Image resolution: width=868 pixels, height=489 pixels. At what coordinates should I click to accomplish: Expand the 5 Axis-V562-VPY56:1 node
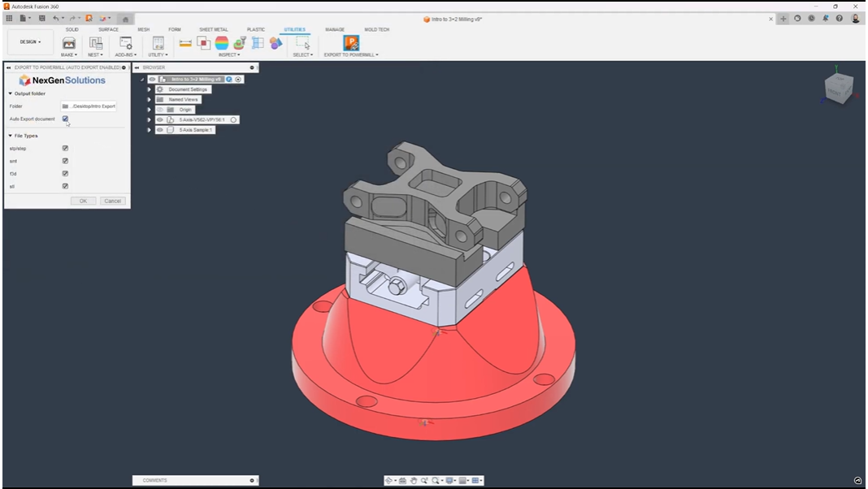coord(149,119)
